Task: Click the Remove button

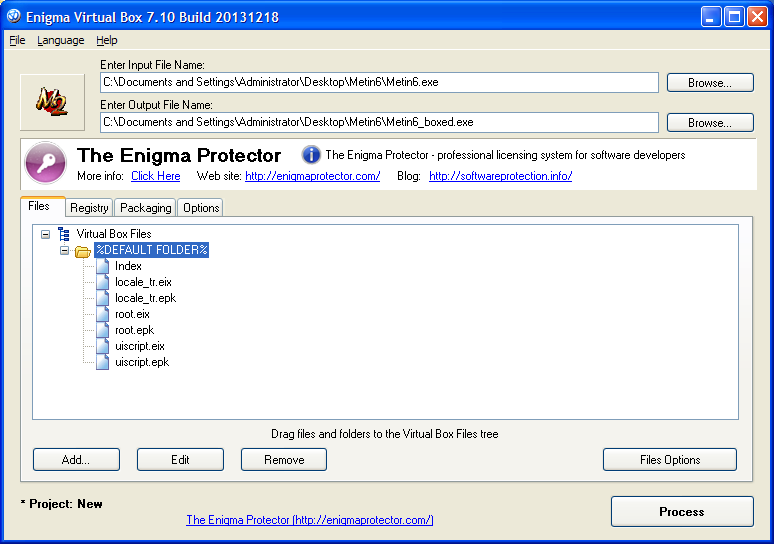Action: [x=284, y=460]
